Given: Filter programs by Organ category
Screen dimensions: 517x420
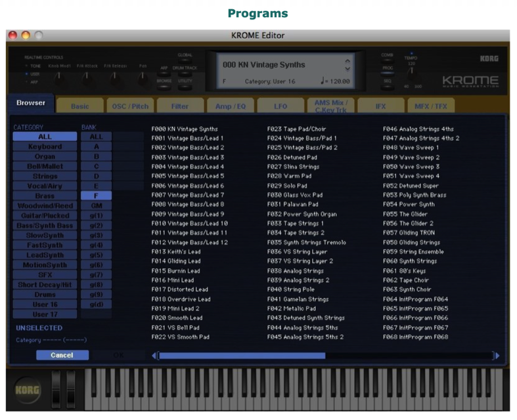Looking at the screenshot, I should pyautogui.click(x=45, y=156).
